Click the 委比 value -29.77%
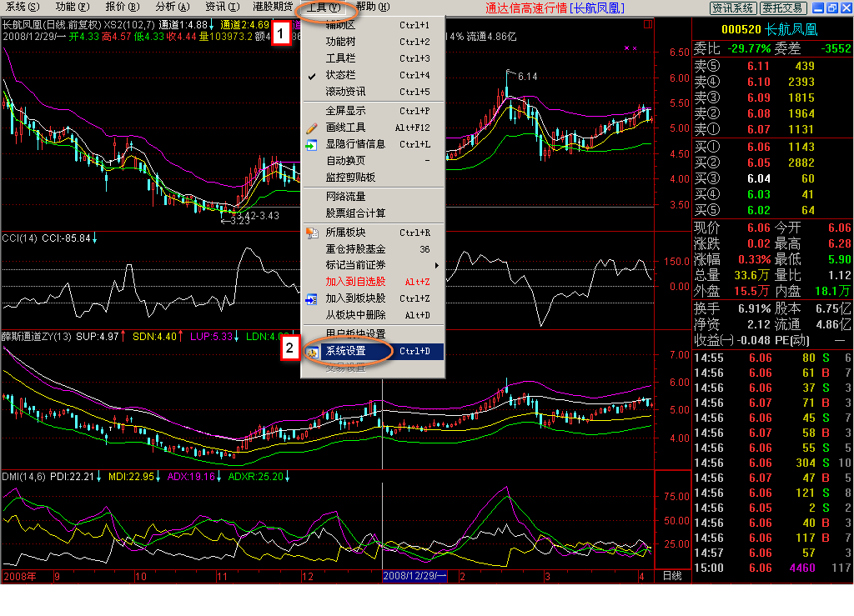Image resolution: width=854 pixels, height=616 pixels. 749,49
